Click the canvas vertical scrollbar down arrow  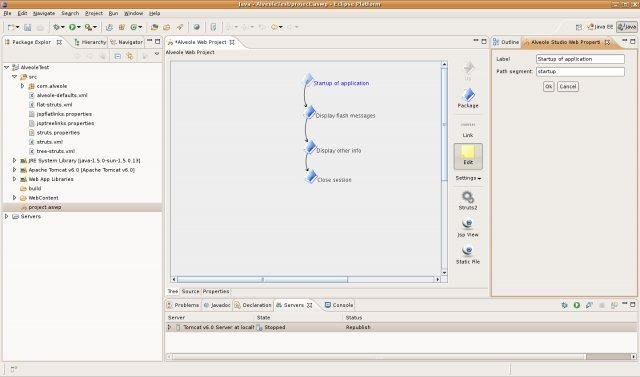[444, 272]
